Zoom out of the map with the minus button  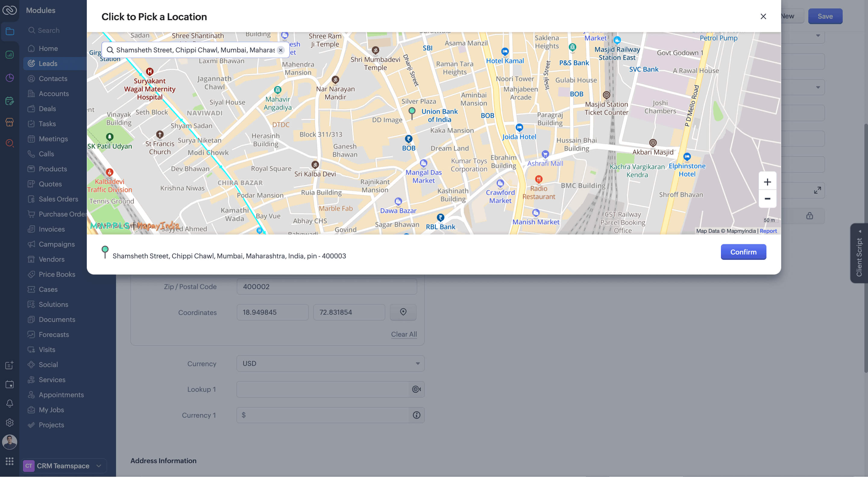click(767, 199)
